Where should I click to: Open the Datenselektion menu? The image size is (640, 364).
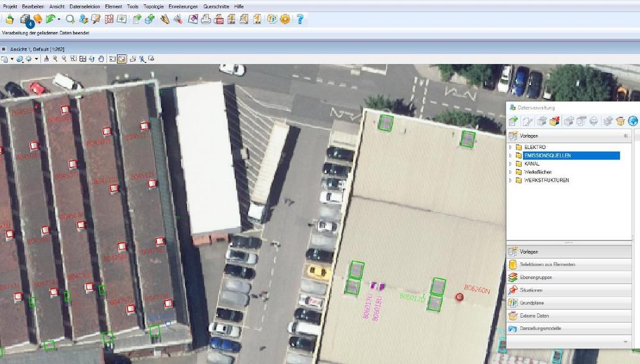tap(84, 6)
